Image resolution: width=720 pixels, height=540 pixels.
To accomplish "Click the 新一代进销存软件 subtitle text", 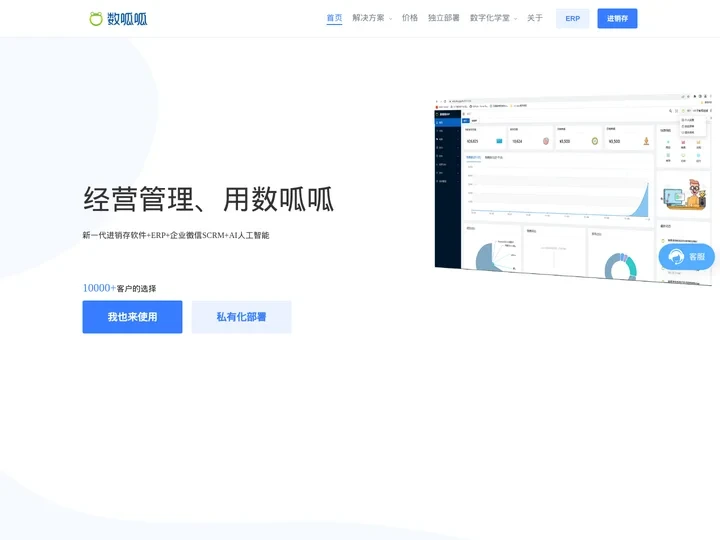I will pos(176,235).
